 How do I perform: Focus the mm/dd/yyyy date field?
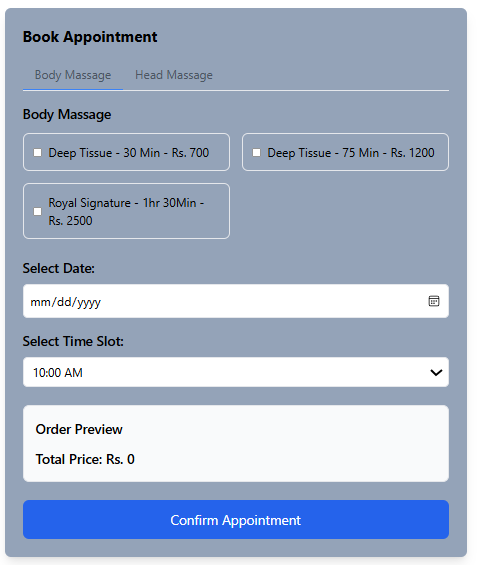(236, 301)
